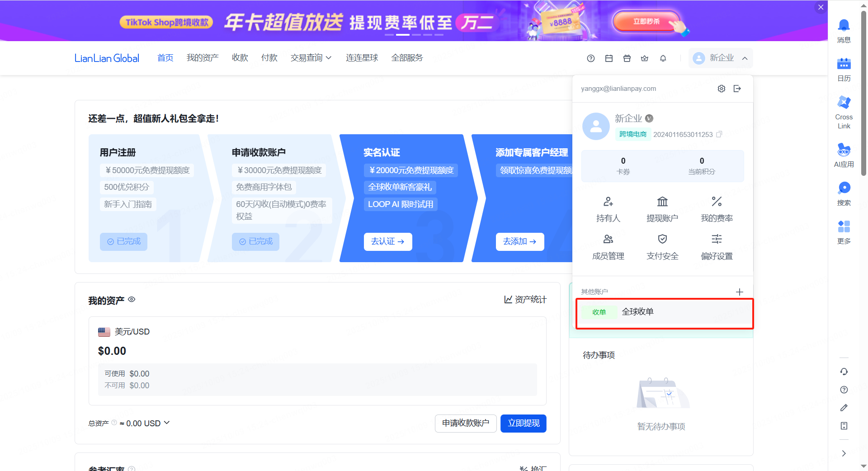
Task: Click the 已完成 button under 申请收款账户
Action: (255, 241)
